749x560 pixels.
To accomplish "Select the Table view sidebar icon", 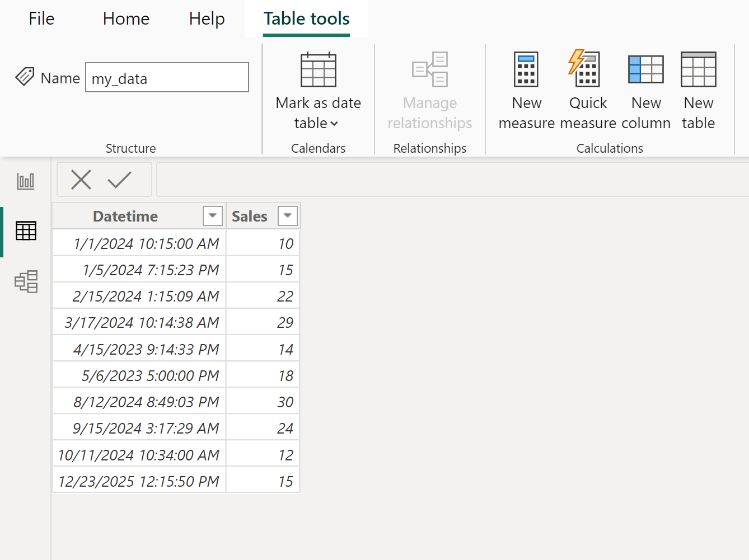I will tap(26, 230).
